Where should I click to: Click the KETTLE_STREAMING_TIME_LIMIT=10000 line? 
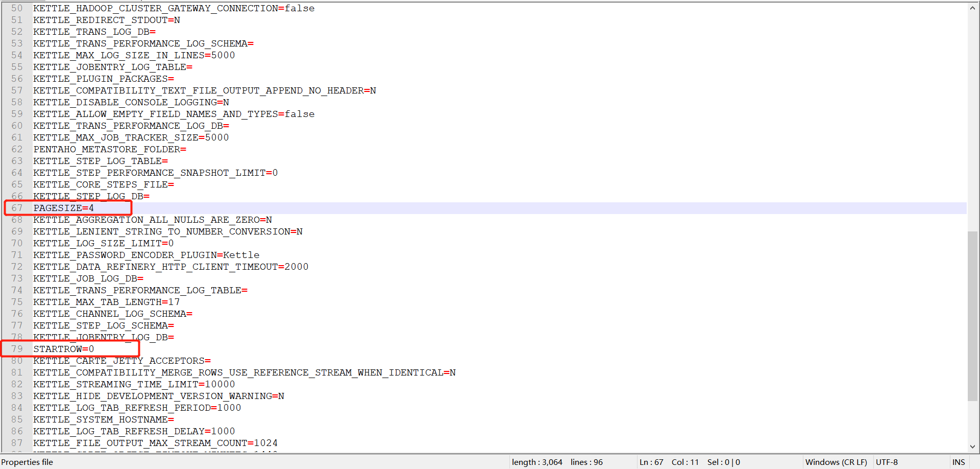click(134, 384)
